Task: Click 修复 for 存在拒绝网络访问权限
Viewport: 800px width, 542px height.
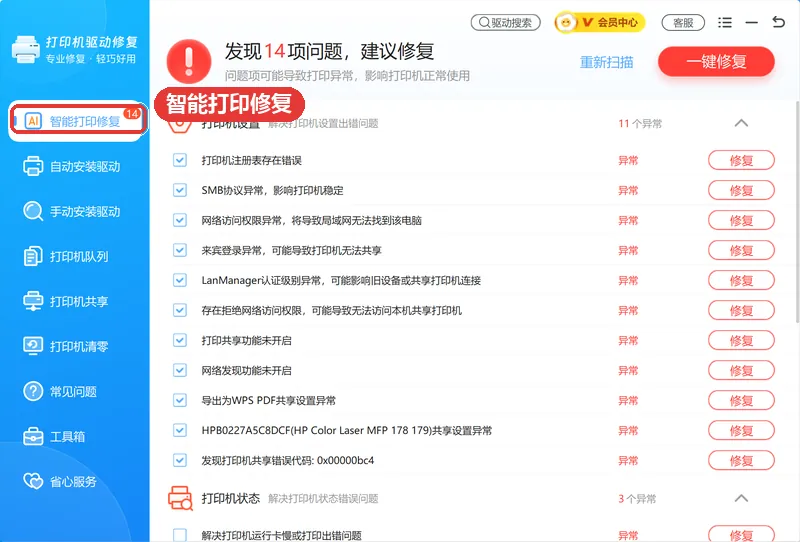Action: click(x=741, y=310)
